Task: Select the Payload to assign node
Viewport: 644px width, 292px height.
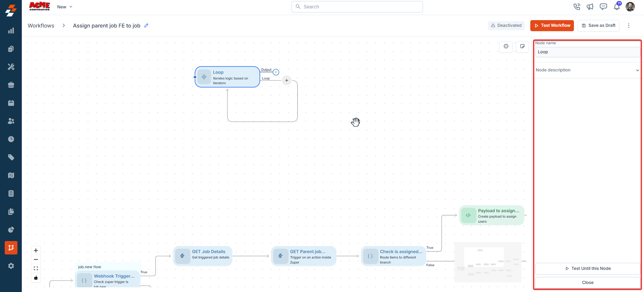Action: tap(491, 215)
